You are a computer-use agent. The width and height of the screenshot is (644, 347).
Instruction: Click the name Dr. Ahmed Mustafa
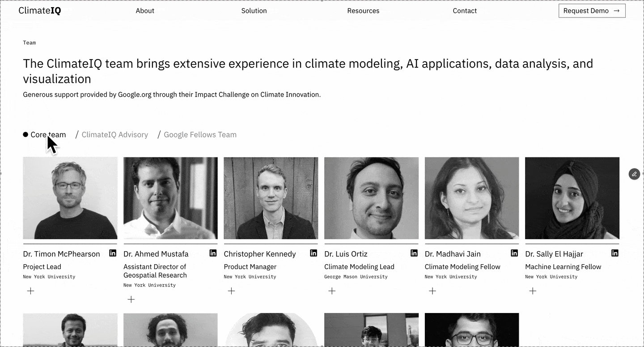(x=156, y=254)
